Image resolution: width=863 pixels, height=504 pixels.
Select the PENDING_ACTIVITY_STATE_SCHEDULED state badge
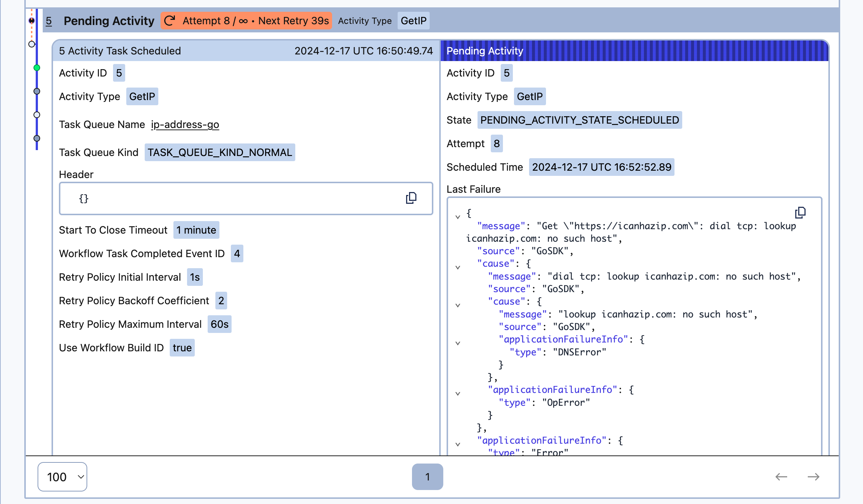pos(579,120)
